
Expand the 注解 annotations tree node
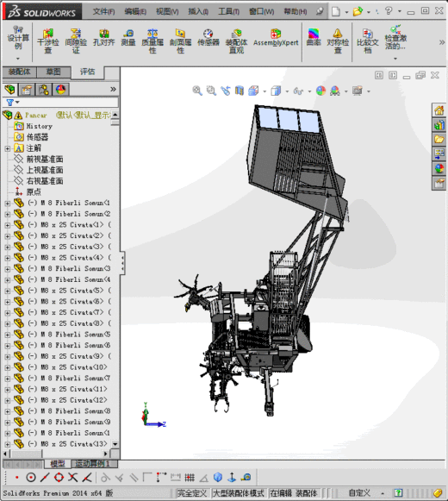coord(8,148)
